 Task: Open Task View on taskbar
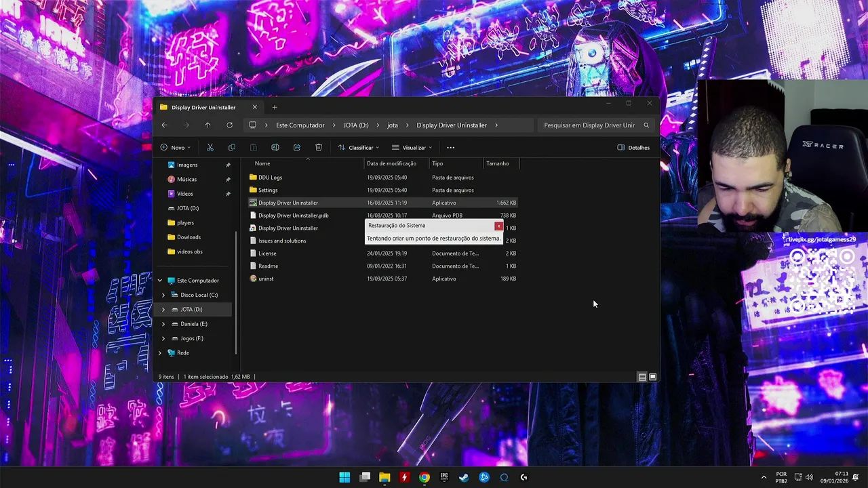point(365,477)
